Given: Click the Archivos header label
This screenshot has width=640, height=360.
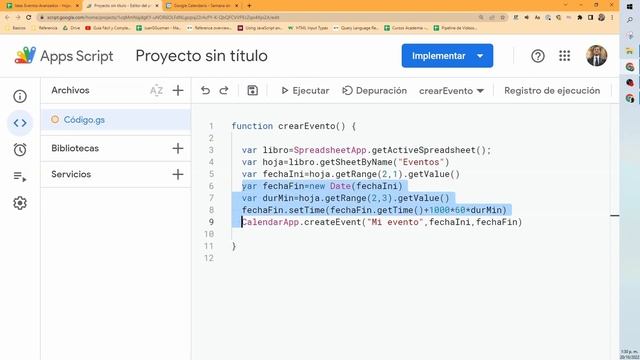Looking at the screenshot, I should click(x=70, y=90).
